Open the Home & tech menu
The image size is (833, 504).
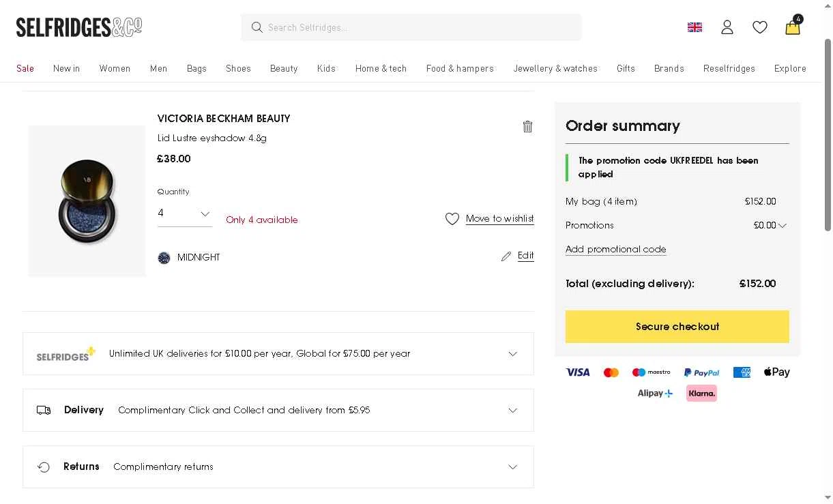(381, 68)
